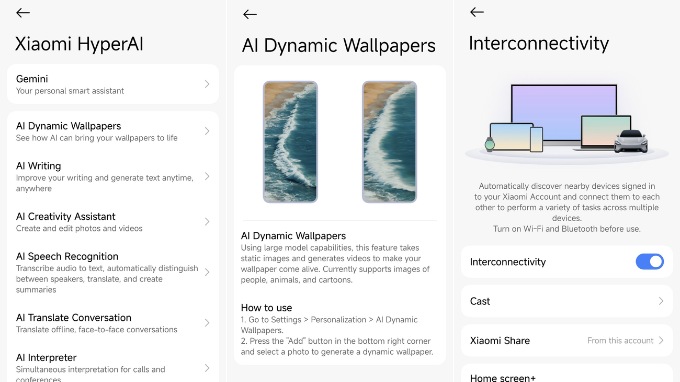This screenshot has width=680, height=382.
Task: Open the Cast settings
Action: click(566, 301)
